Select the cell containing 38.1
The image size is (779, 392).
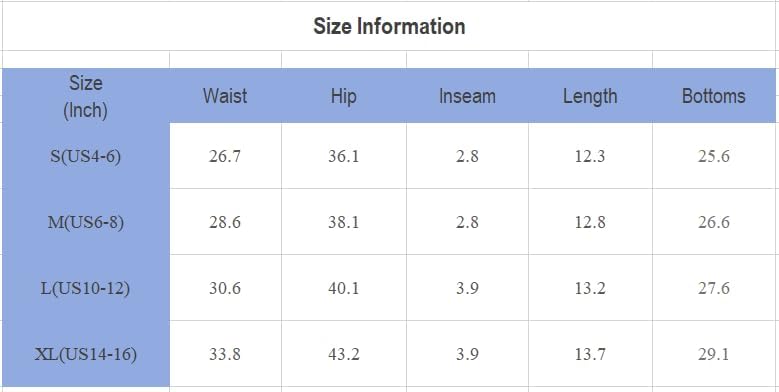(344, 222)
